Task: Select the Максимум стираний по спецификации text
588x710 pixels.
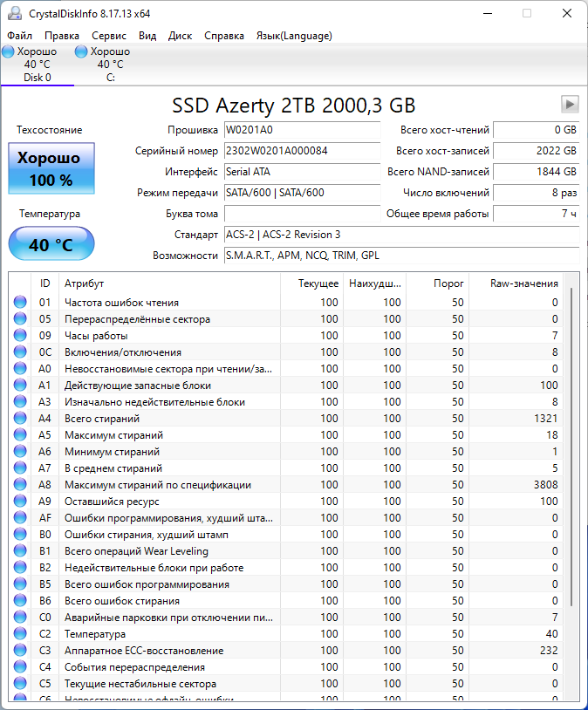Action: 158,485
